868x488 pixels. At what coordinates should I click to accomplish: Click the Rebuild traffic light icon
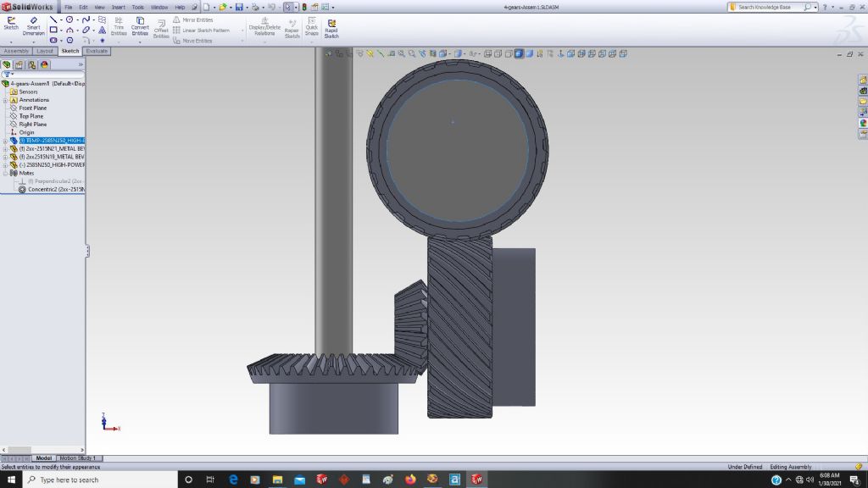(x=304, y=7)
